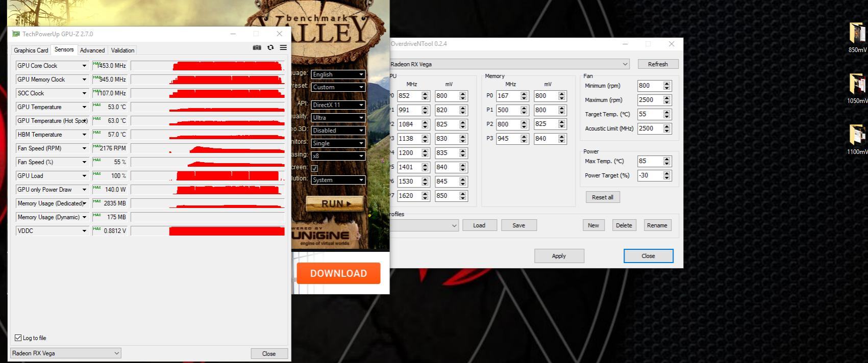Image resolution: width=868 pixels, height=363 pixels.
Task: Open OverdriveNTool GPU selection dropdown
Action: click(509, 64)
